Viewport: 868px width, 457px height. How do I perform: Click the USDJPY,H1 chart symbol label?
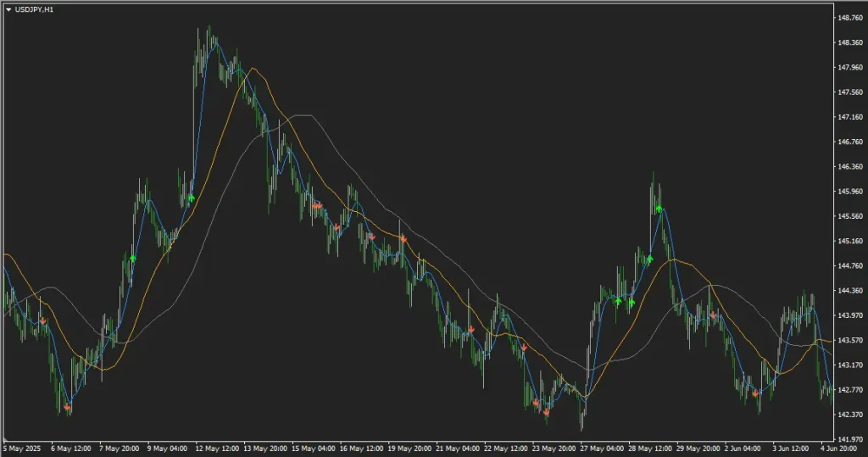[x=34, y=10]
